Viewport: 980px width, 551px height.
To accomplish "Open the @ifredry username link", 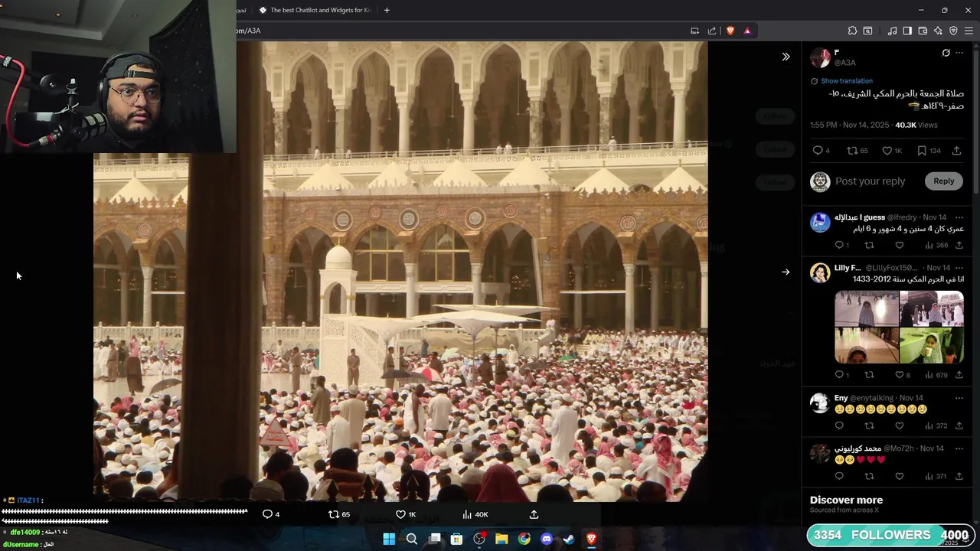I will [x=902, y=217].
